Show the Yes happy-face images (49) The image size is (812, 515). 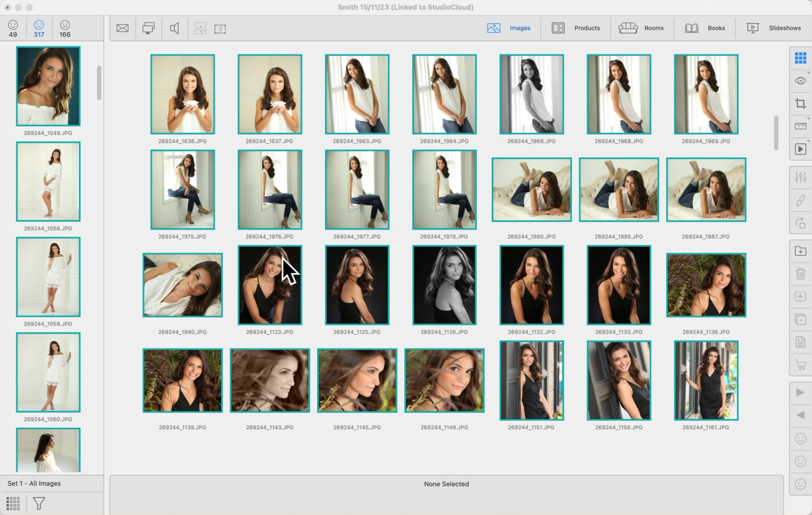(13, 29)
